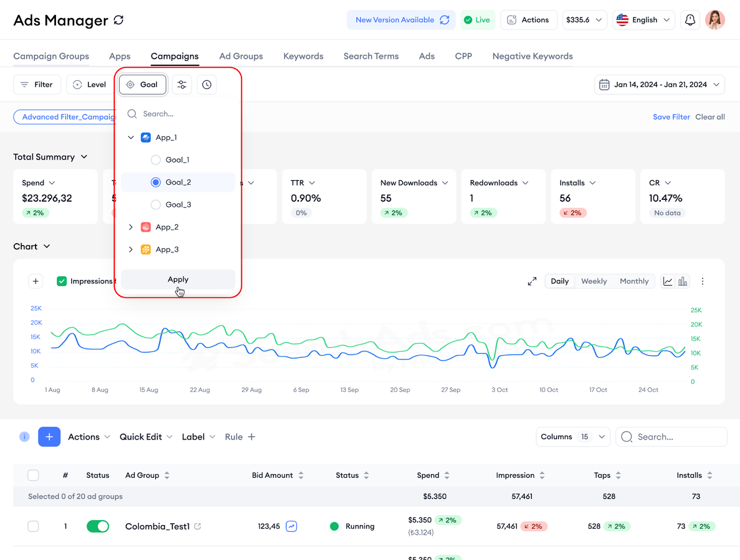Turn off the Colombia_Test1 status toggle

(98, 526)
